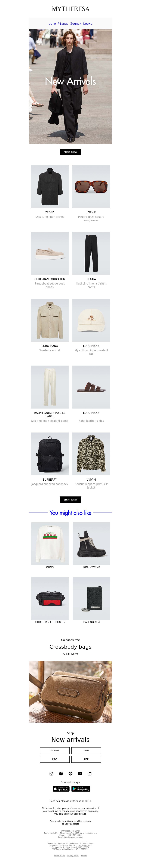This screenshot has width=141, height=868.
Task: Click SHOP NOW below the hero image
Action: (x=70, y=152)
